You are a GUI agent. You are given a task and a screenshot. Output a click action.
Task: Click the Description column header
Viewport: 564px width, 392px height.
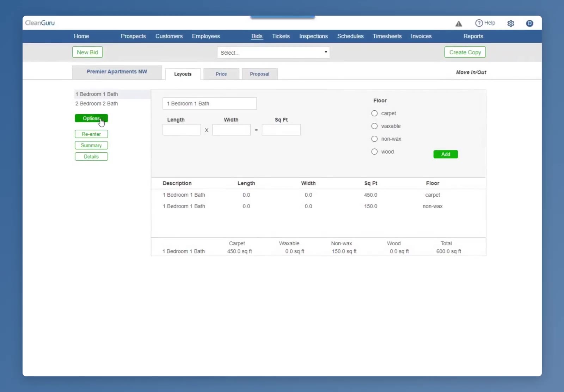[x=177, y=183]
